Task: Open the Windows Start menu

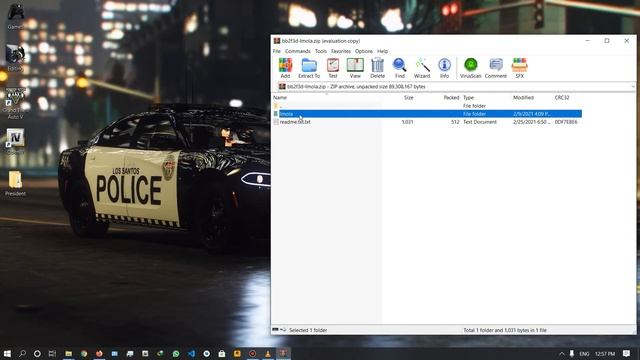Action: pyautogui.click(x=7, y=353)
